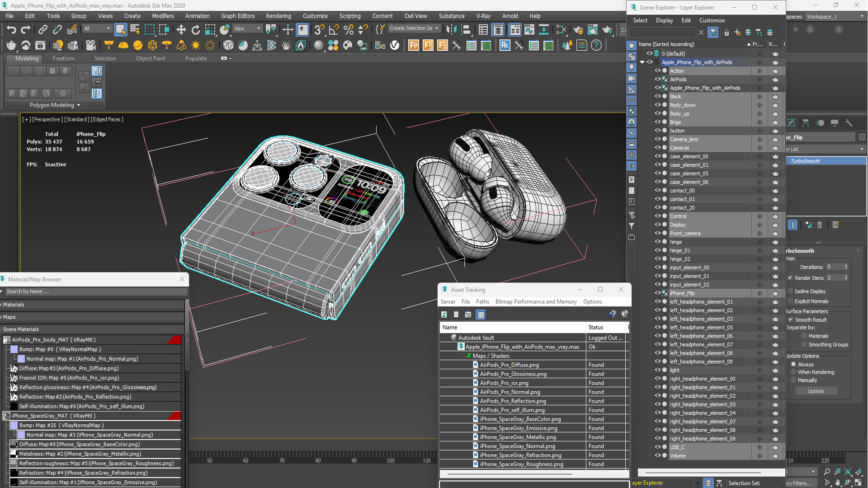Select the When Rendering update option

click(x=793, y=372)
